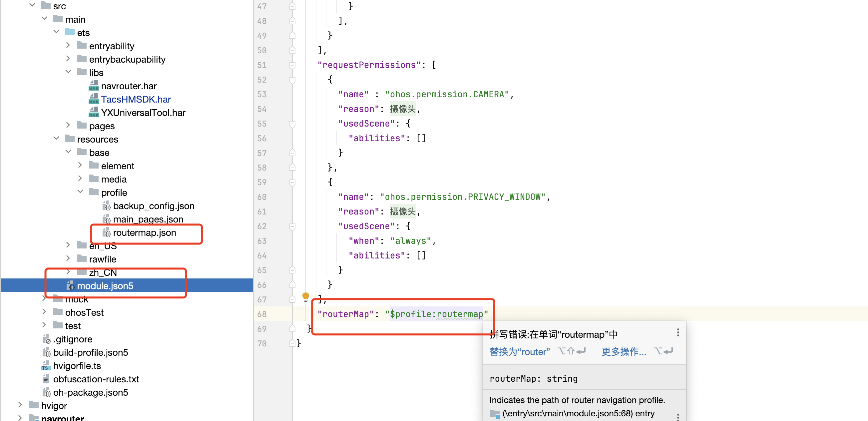Click the yellow lightbulb quick-fix icon
The image size is (868, 421).
[x=306, y=297]
